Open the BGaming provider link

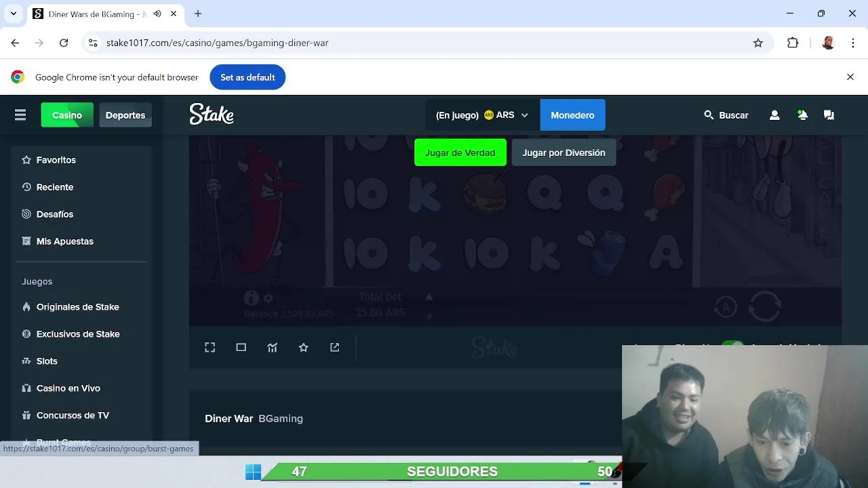[x=281, y=419]
